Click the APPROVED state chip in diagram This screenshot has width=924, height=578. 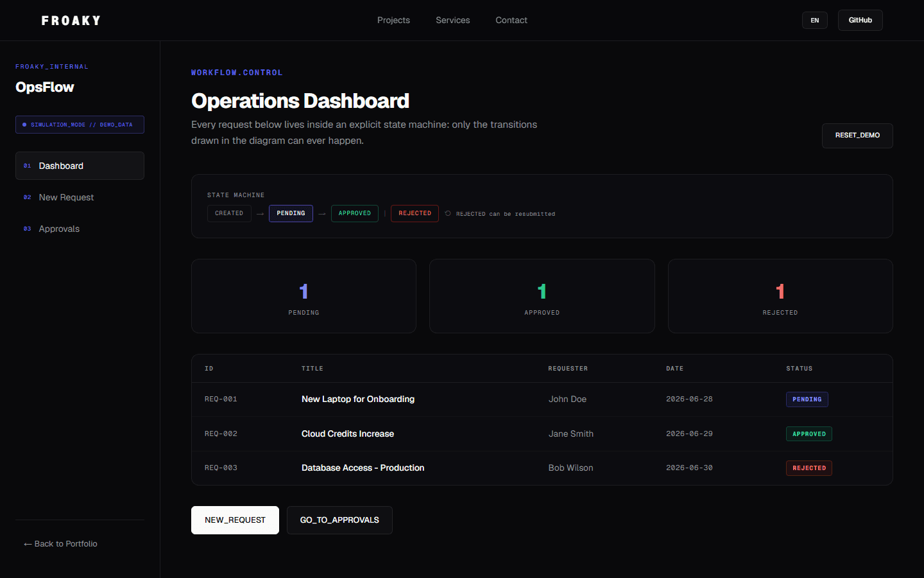355,213
